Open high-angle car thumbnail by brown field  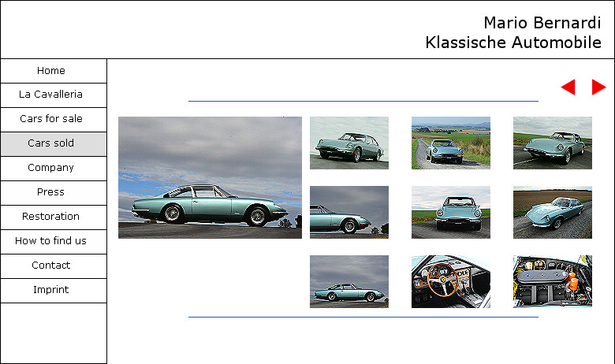(552, 212)
